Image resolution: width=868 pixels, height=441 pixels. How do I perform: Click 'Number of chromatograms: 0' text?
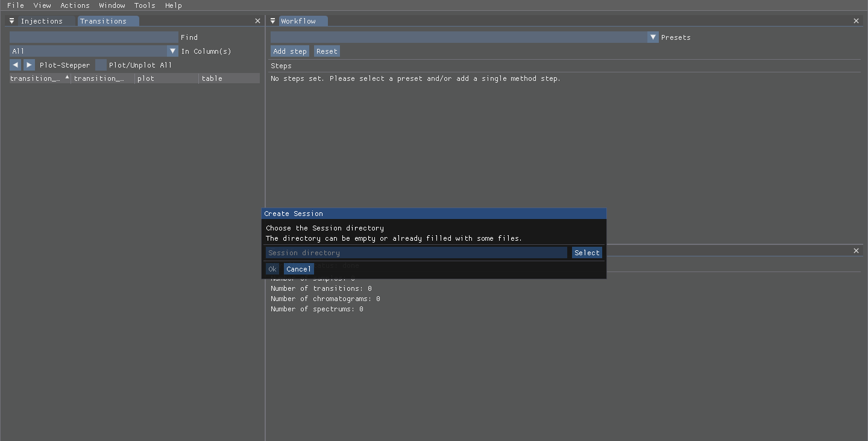[325, 299]
